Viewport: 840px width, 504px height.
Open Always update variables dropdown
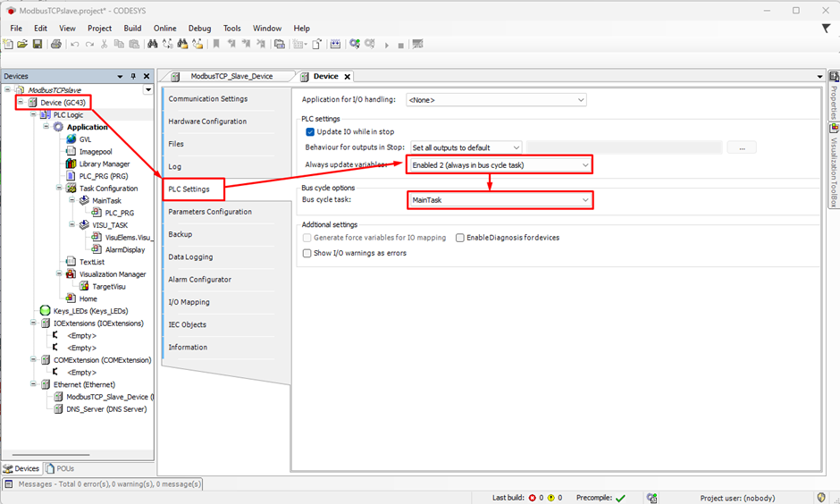pyautogui.click(x=500, y=165)
